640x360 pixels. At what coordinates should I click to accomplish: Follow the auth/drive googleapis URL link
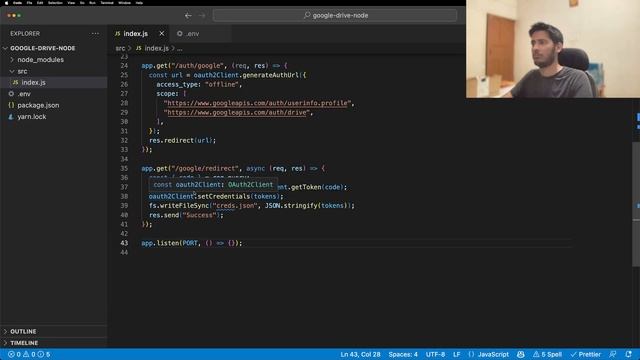pos(237,112)
